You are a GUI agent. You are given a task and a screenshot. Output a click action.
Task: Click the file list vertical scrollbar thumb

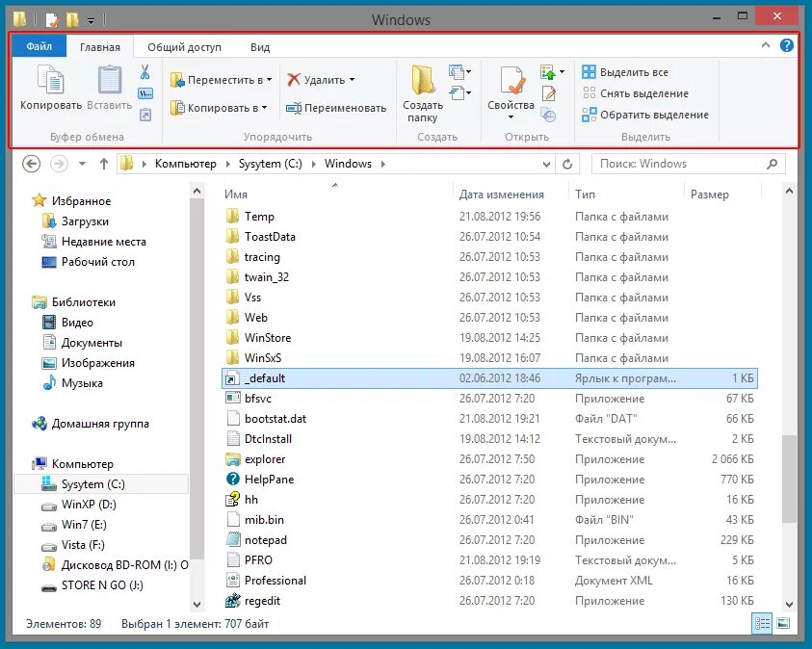(789, 479)
